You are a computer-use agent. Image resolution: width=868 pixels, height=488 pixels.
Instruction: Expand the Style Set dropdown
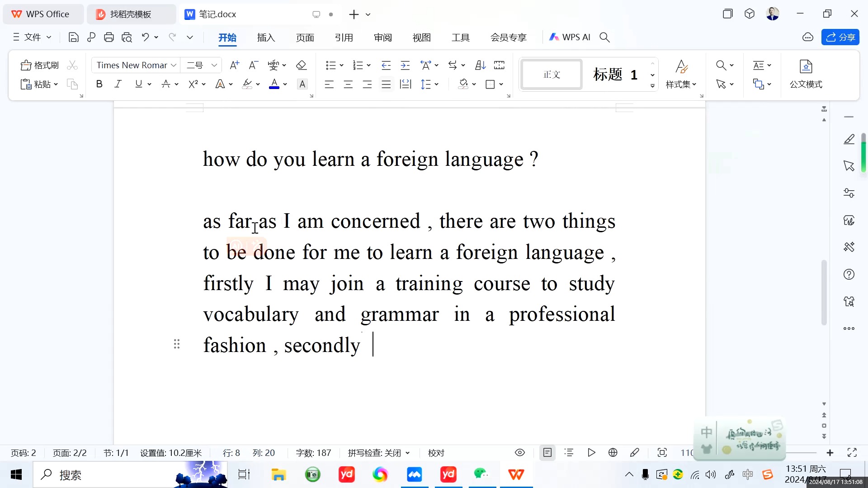click(x=681, y=84)
